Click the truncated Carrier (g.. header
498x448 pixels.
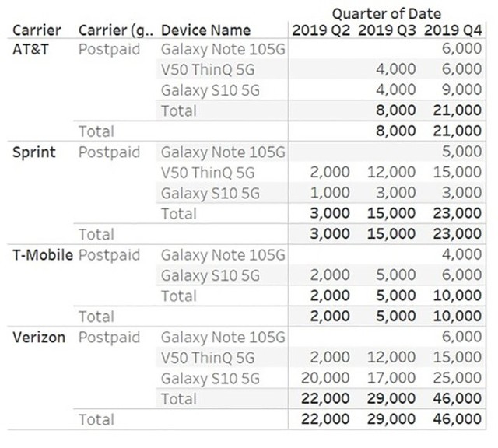(x=116, y=30)
